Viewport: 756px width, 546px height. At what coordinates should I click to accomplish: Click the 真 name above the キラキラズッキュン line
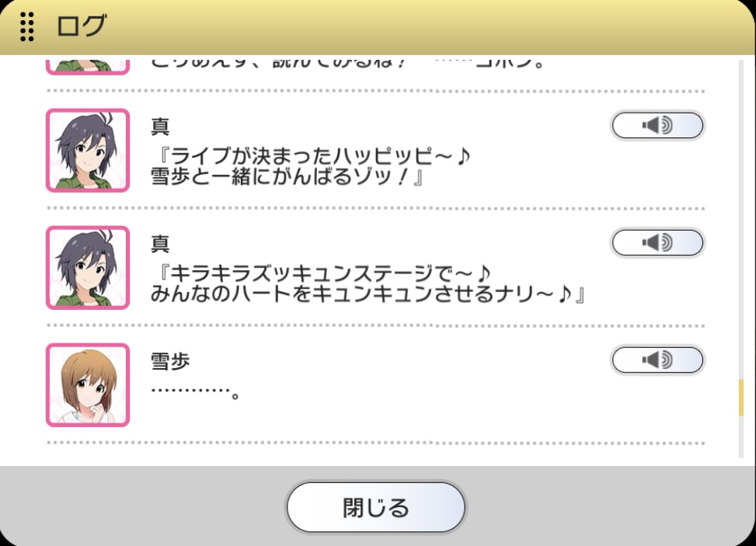click(x=160, y=244)
